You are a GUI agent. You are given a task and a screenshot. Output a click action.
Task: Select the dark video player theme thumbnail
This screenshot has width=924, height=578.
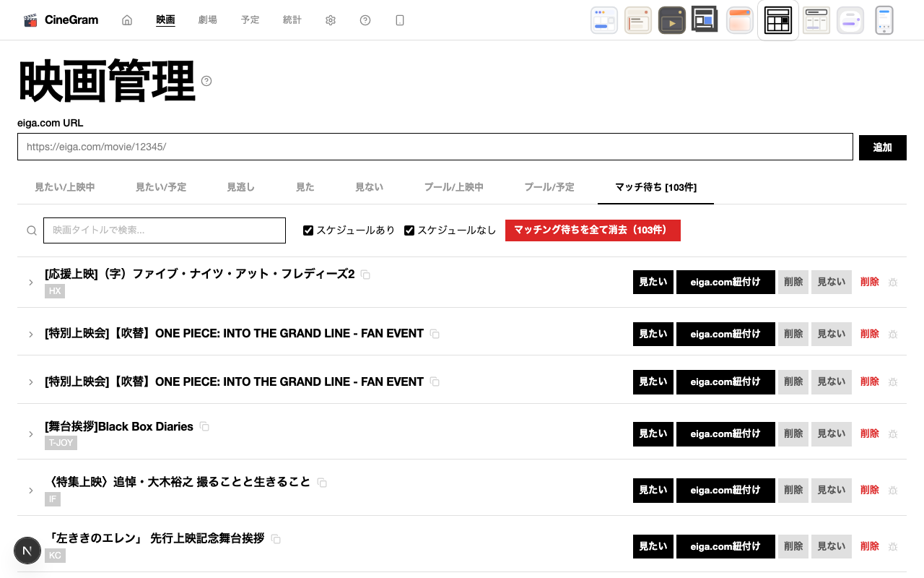coord(671,20)
